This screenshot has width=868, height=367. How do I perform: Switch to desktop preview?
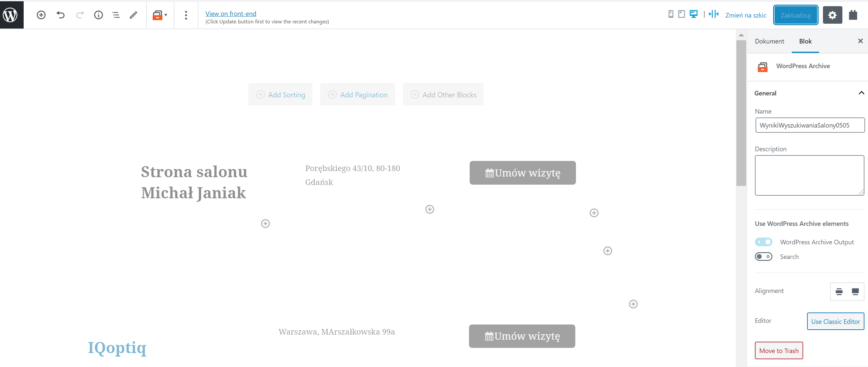[694, 14]
